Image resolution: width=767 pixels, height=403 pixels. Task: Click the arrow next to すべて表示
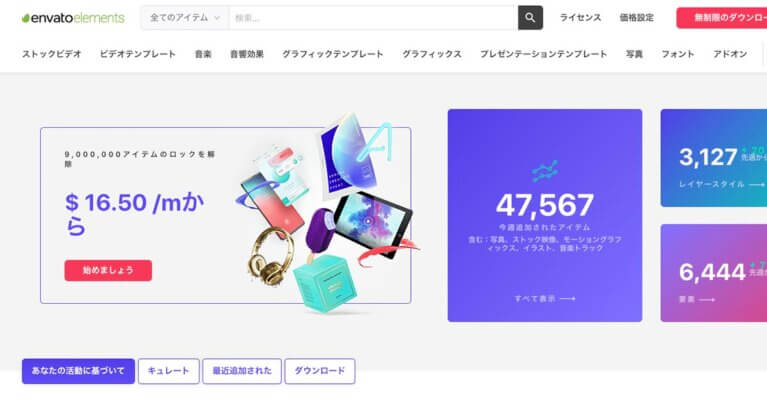tap(567, 298)
